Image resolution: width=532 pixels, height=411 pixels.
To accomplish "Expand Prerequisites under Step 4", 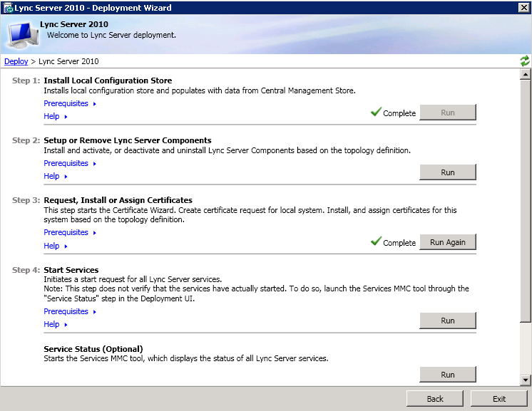I will [x=70, y=311].
